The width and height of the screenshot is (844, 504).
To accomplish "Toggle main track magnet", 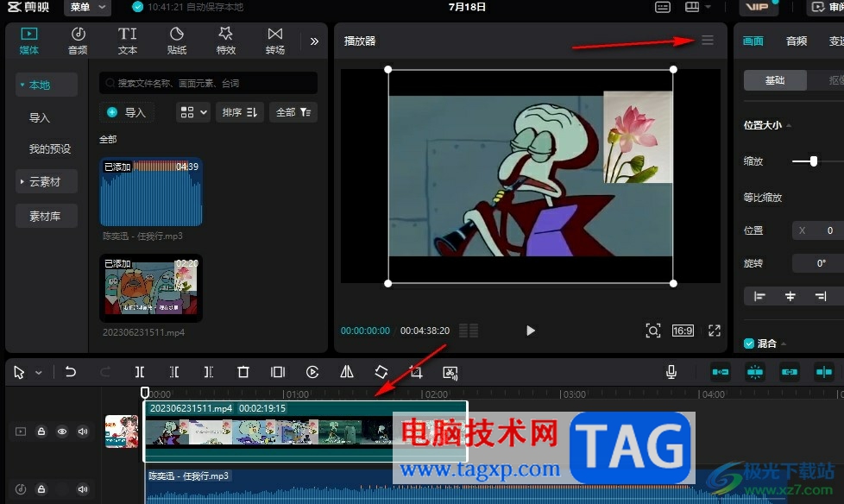I will coord(721,372).
